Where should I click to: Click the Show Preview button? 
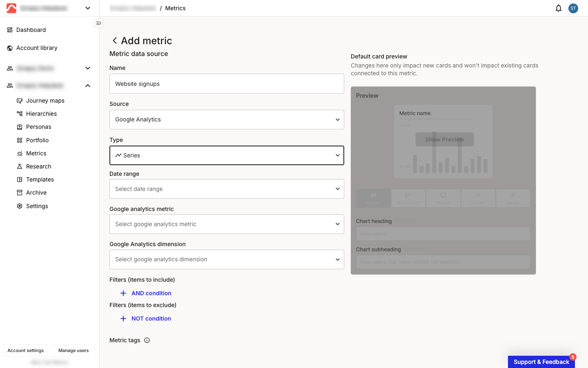(445, 139)
